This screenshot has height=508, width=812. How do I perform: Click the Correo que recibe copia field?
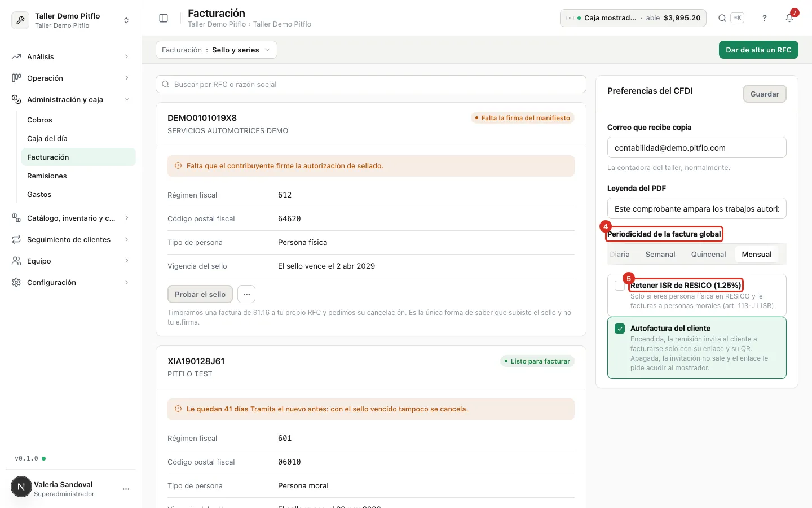point(697,147)
